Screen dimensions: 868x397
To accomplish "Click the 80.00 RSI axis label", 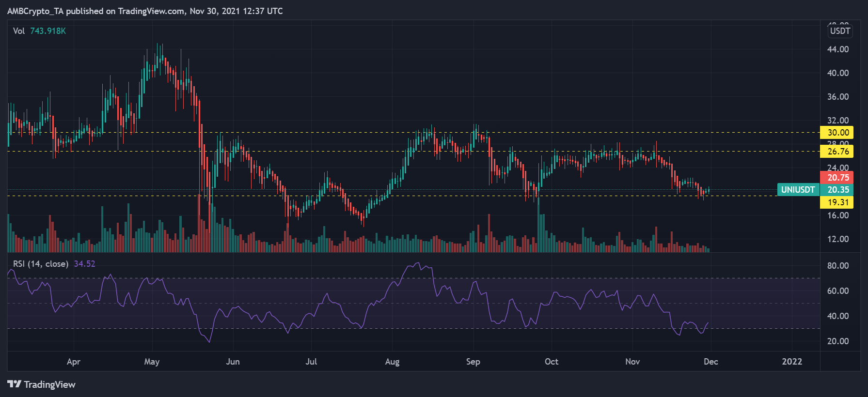I will coord(837,266).
